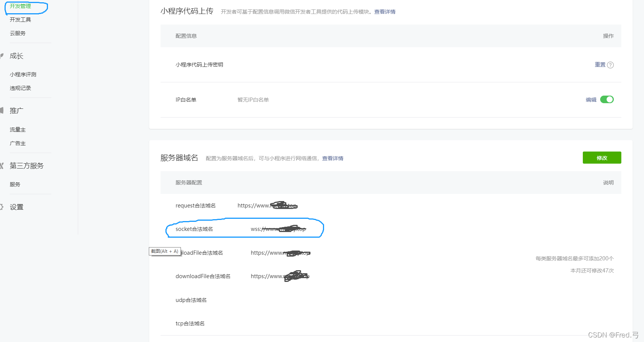Click the uploadFile domain https value
The image size is (644, 342).
click(x=281, y=253)
